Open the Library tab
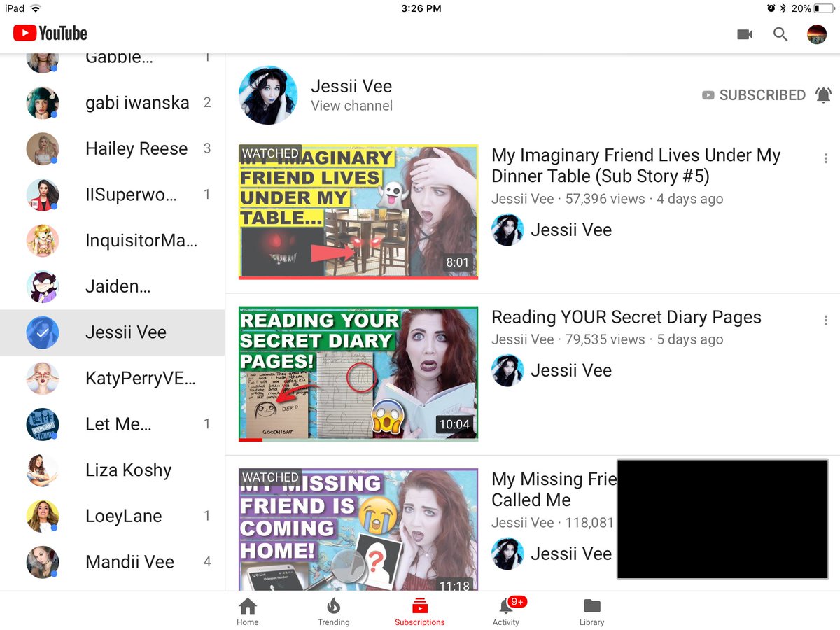Image resolution: width=840 pixels, height=630 pixels. (x=591, y=612)
